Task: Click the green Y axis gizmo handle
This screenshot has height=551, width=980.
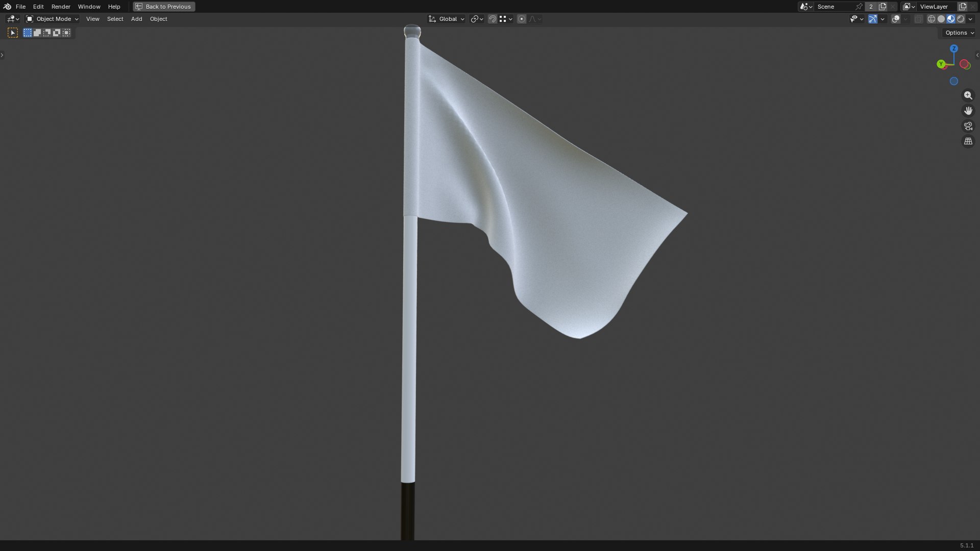Action: click(x=941, y=64)
